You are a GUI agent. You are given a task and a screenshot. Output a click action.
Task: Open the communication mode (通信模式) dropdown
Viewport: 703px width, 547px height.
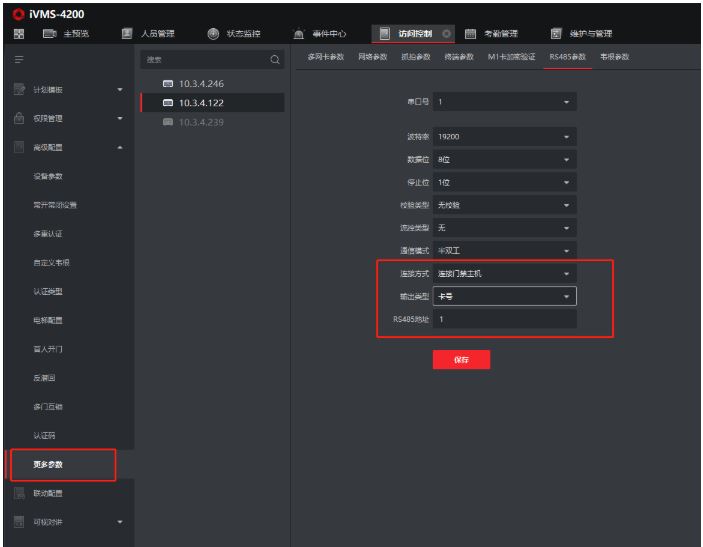pos(504,251)
